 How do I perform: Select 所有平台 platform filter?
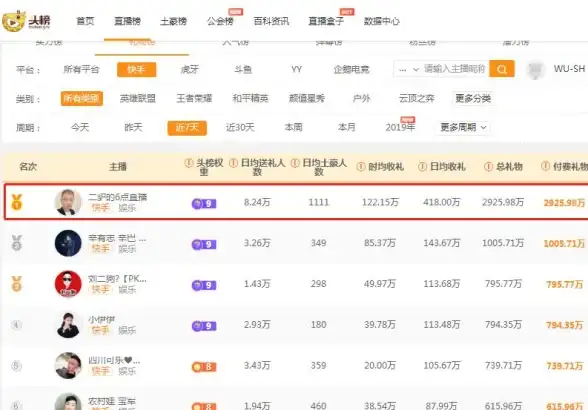[x=81, y=69]
